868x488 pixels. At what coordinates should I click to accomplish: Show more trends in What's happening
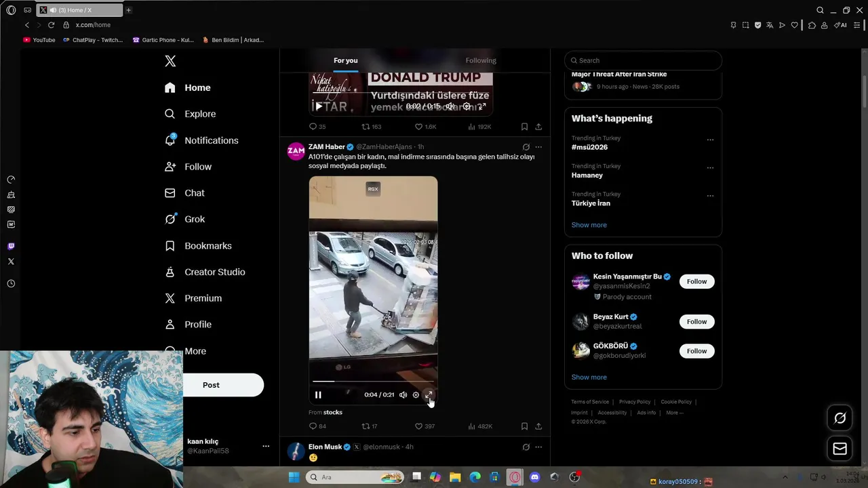point(589,225)
